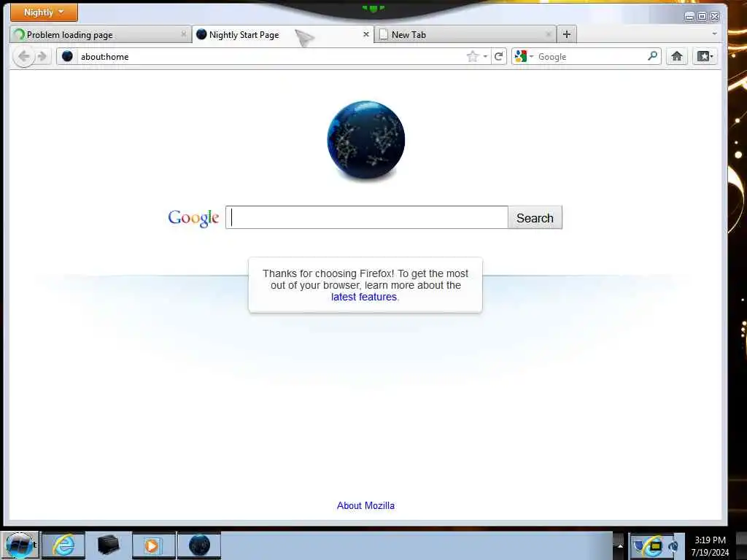Screen dimensions: 747x560
Task: Open a new tab with the plus button
Action: (x=566, y=34)
